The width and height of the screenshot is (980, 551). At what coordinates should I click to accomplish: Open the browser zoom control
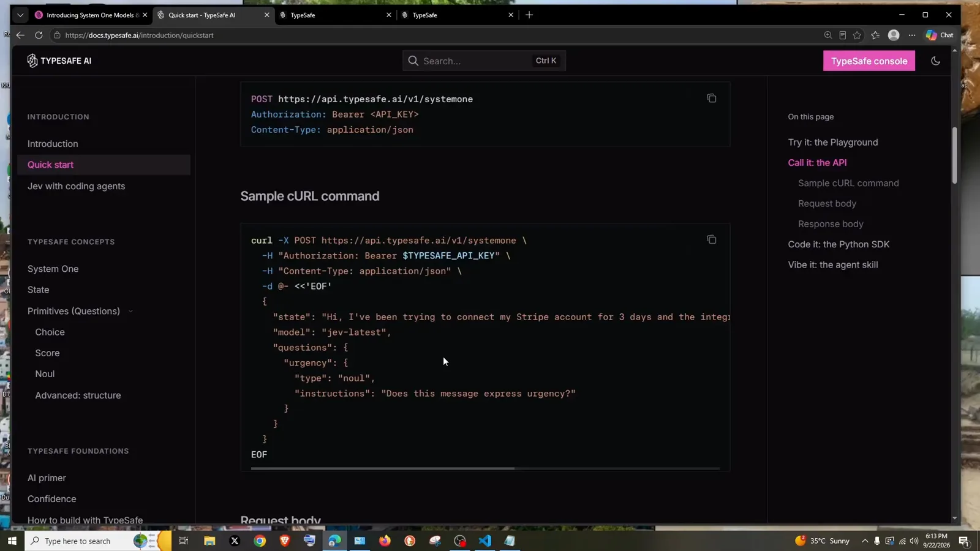tap(828, 35)
